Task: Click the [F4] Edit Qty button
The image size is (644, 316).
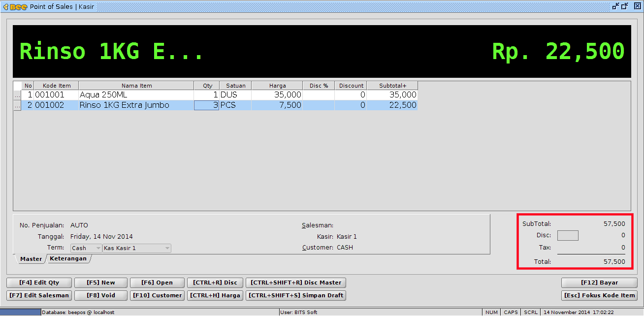Action: [39, 283]
